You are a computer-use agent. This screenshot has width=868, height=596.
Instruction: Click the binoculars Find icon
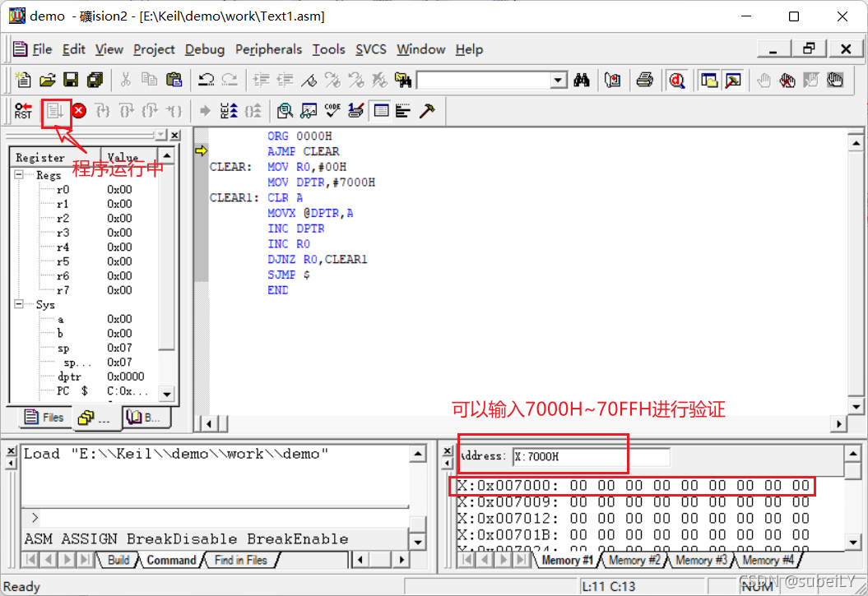pos(581,81)
